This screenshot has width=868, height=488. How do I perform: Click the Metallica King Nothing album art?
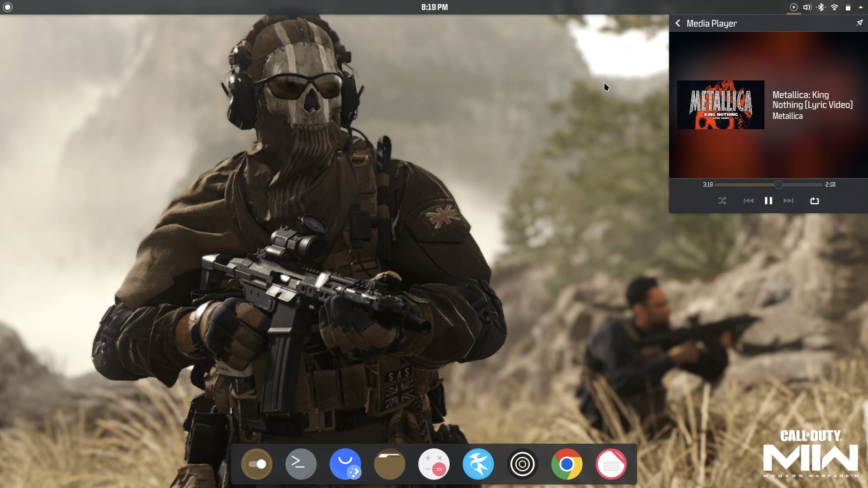pyautogui.click(x=721, y=105)
